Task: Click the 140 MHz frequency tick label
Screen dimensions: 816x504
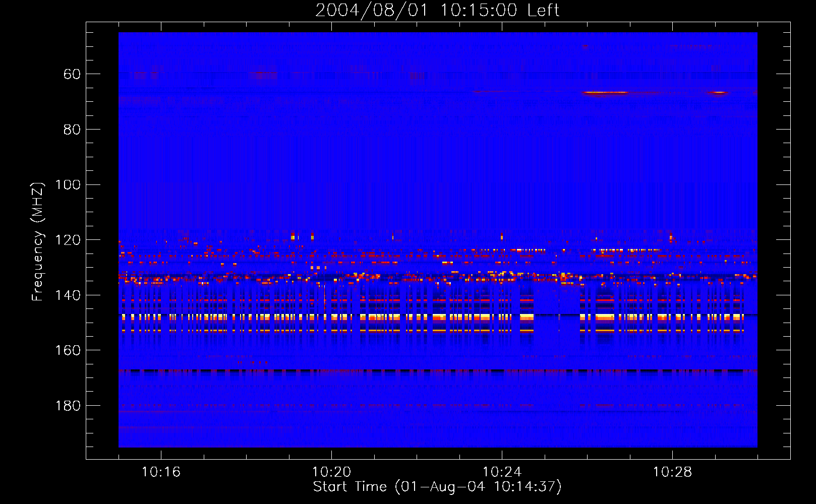Action: point(68,295)
